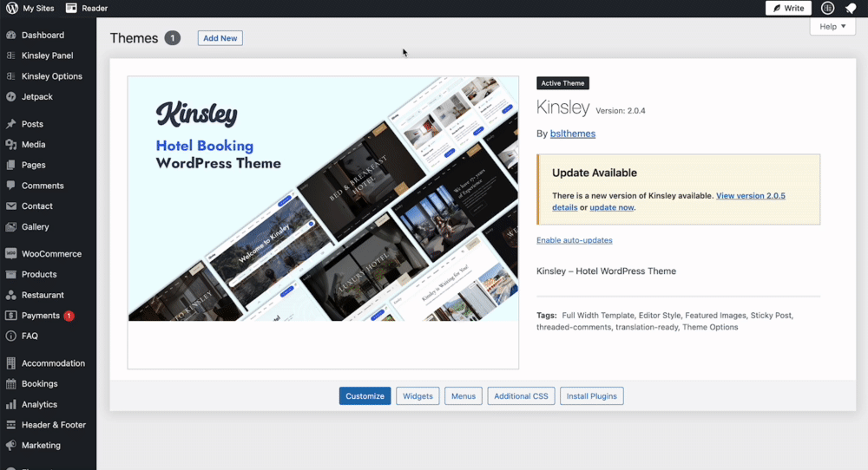
Task: Click the Bookings calendar icon
Action: coord(11,384)
